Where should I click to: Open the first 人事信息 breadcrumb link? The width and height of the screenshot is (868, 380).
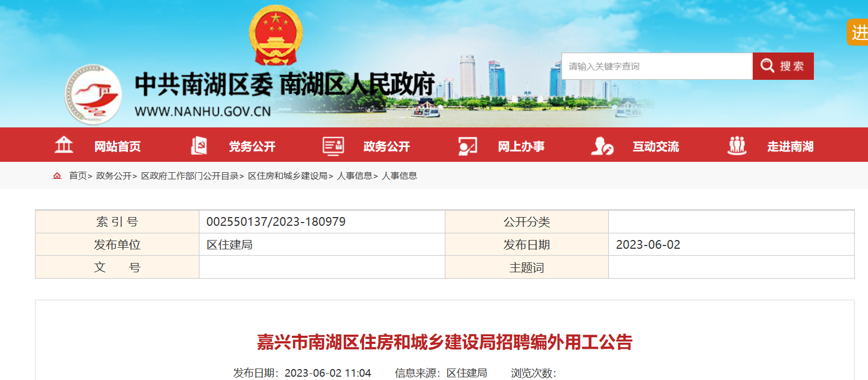click(355, 176)
